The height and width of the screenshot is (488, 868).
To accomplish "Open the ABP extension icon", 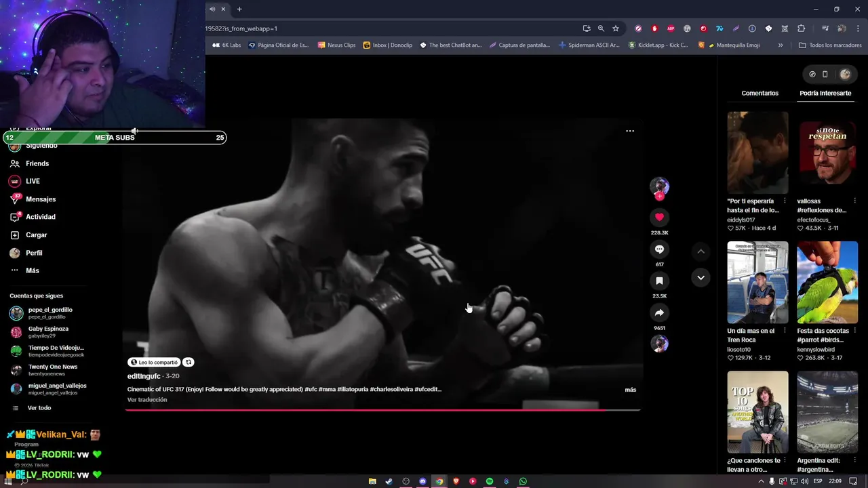I will click(x=671, y=28).
